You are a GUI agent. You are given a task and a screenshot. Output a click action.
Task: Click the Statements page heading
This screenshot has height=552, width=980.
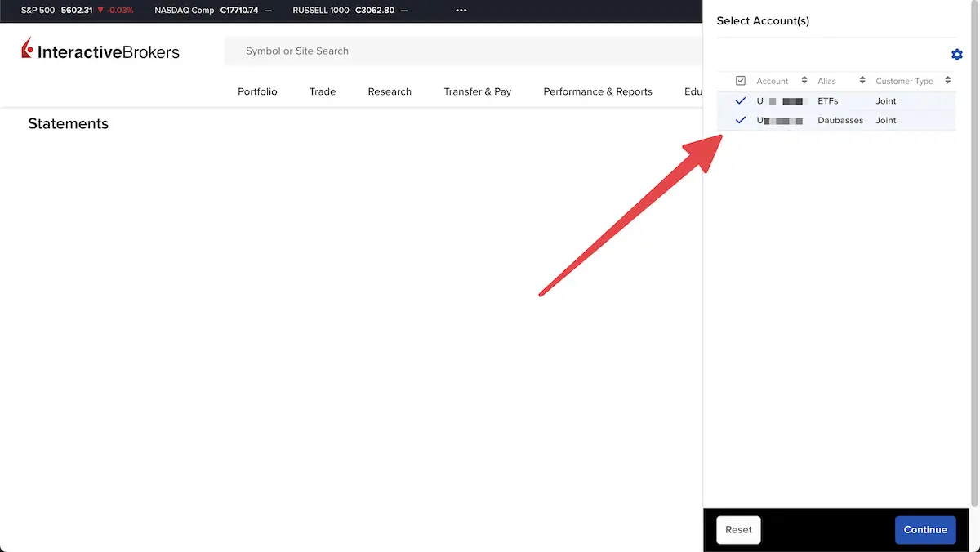pos(69,123)
